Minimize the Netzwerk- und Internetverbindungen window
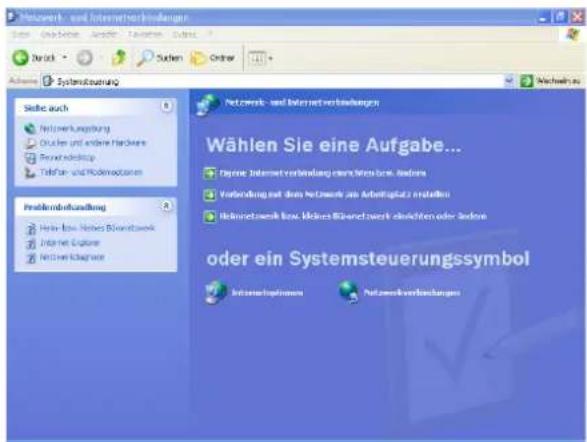The image size is (587, 442). click(544, 17)
